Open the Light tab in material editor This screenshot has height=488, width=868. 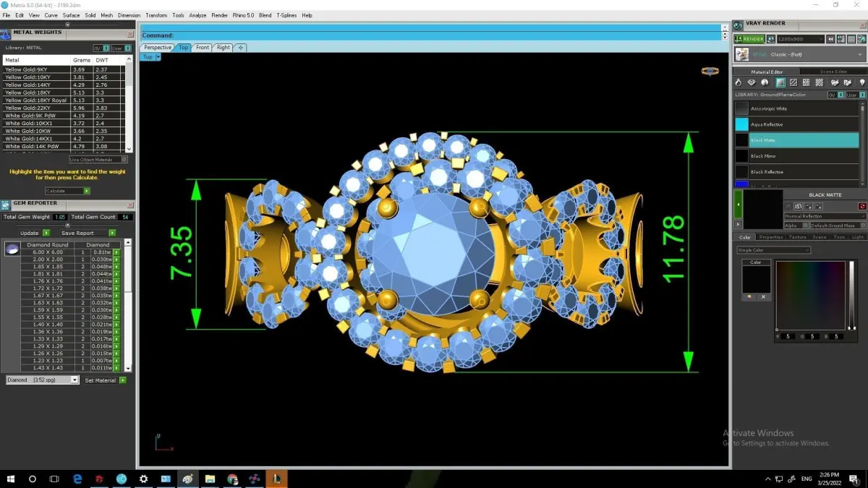coord(858,237)
